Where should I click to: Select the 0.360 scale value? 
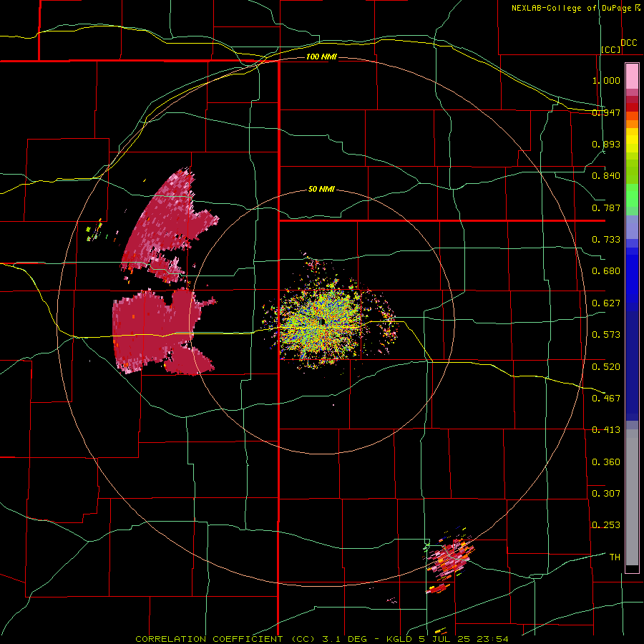pos(606,462)
